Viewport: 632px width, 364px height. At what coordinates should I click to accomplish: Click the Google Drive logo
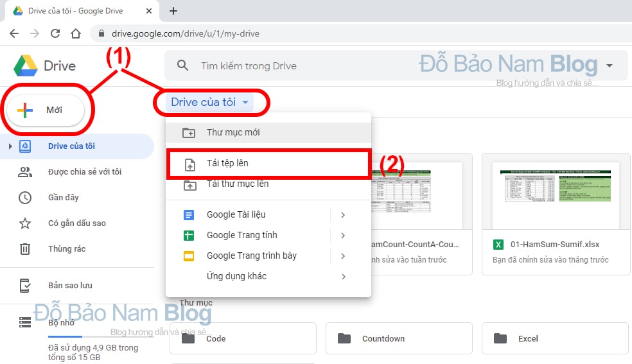(x=26, y=65)
